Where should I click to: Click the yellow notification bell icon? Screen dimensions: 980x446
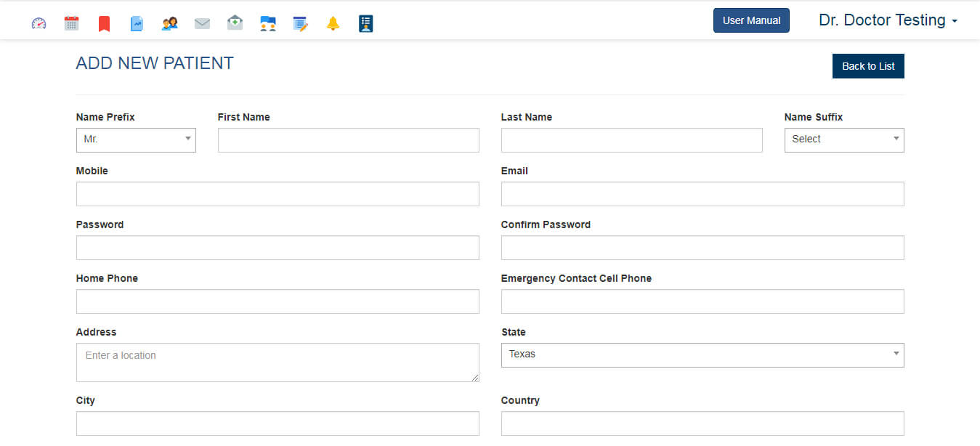click(x=333, y=24)
